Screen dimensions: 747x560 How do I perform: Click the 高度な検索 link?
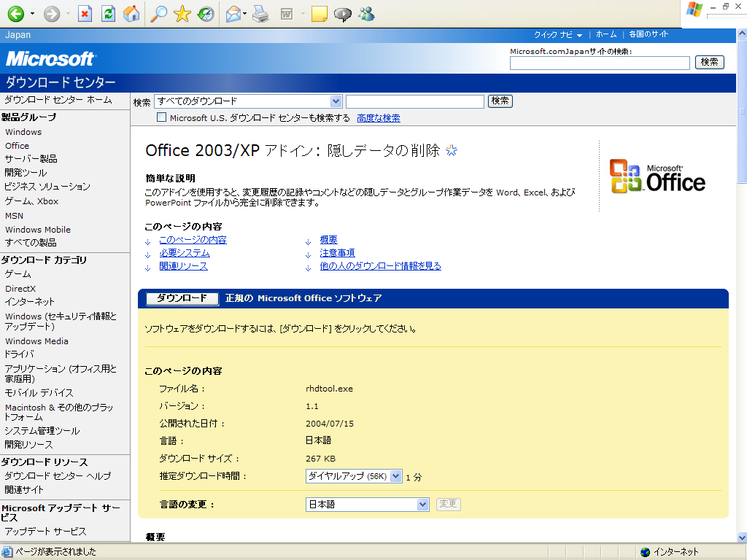[x=379, y=118]
